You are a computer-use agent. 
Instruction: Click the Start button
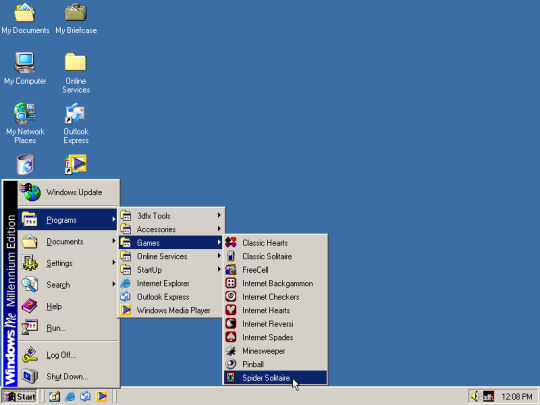pos(20,396)
